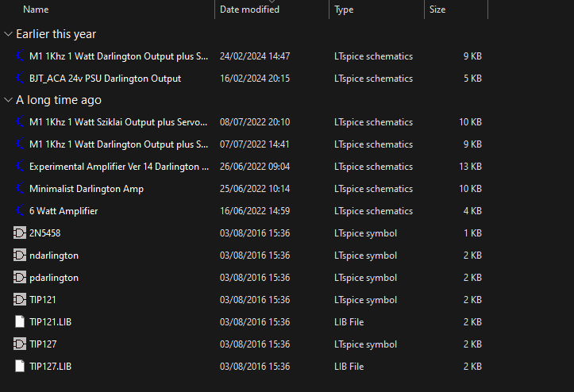Viewport: 574px width, 392px height.
Task: Click the symbol icon beside ndarlington
Action: tap(20, 255)
